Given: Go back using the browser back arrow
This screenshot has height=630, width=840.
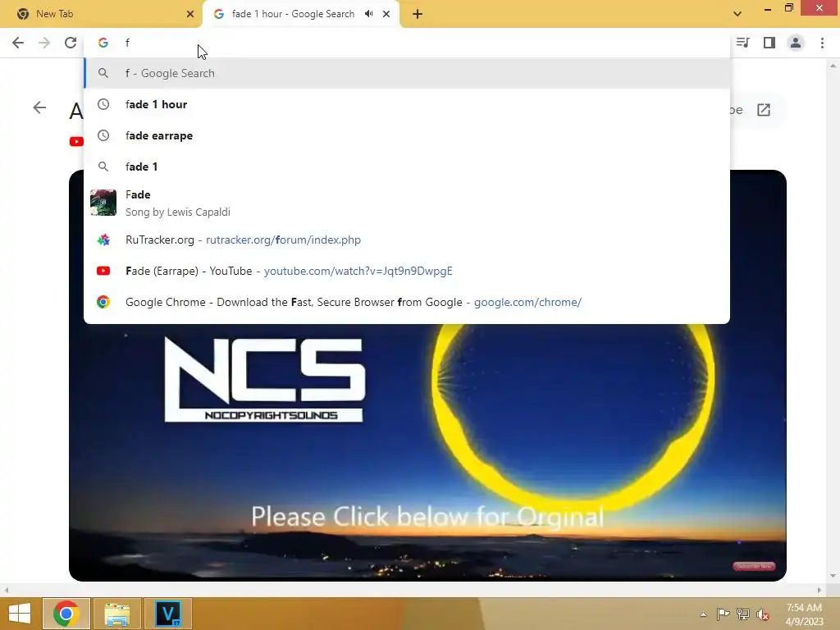Looking at the screenshot, I should (x=18, y=43).
